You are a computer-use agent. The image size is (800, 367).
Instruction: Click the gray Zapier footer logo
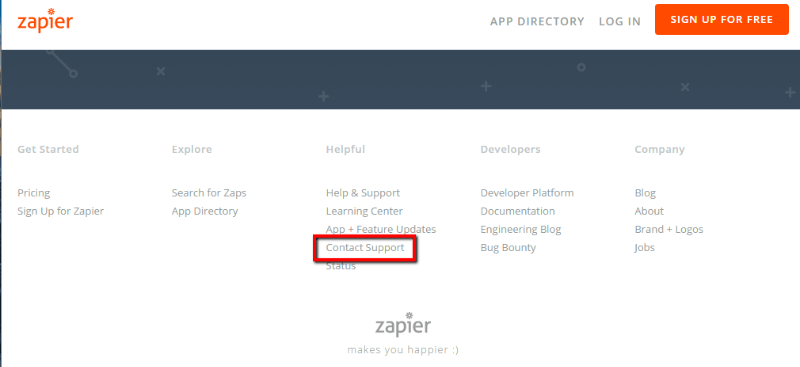pos(403,324)
